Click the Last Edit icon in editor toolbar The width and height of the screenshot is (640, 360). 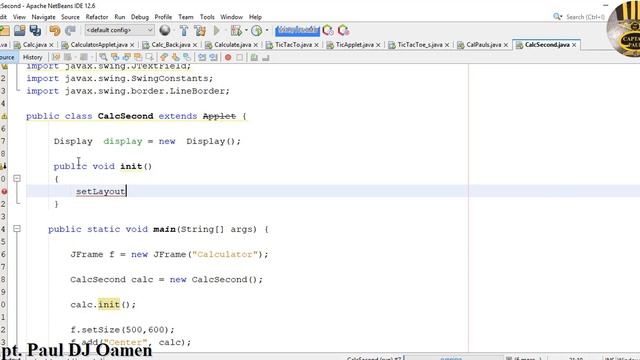tap(56, 57)
